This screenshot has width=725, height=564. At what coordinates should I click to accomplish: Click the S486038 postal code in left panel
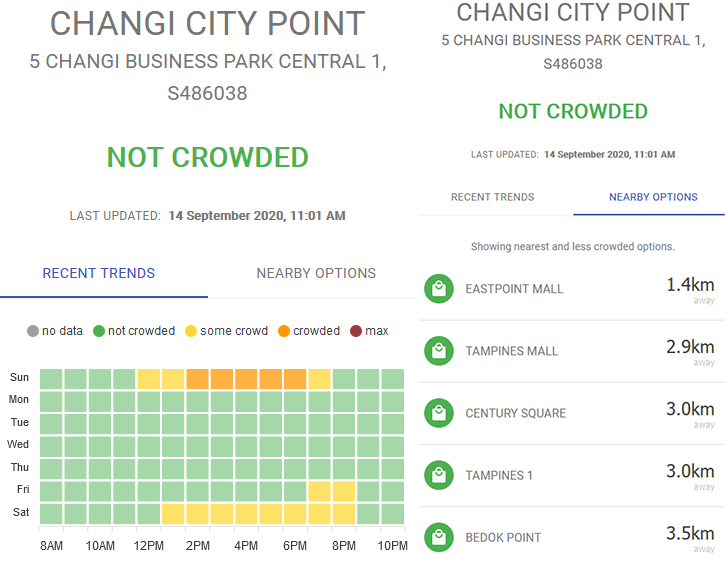[x=207, y=93]
